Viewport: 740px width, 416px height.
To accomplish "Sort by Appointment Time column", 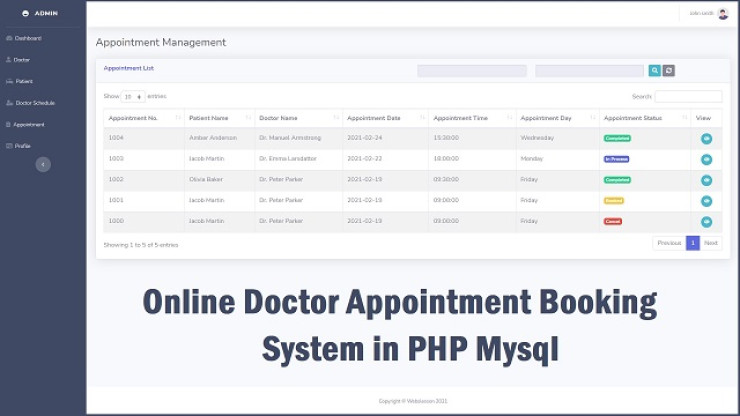I will pos(472,118).
